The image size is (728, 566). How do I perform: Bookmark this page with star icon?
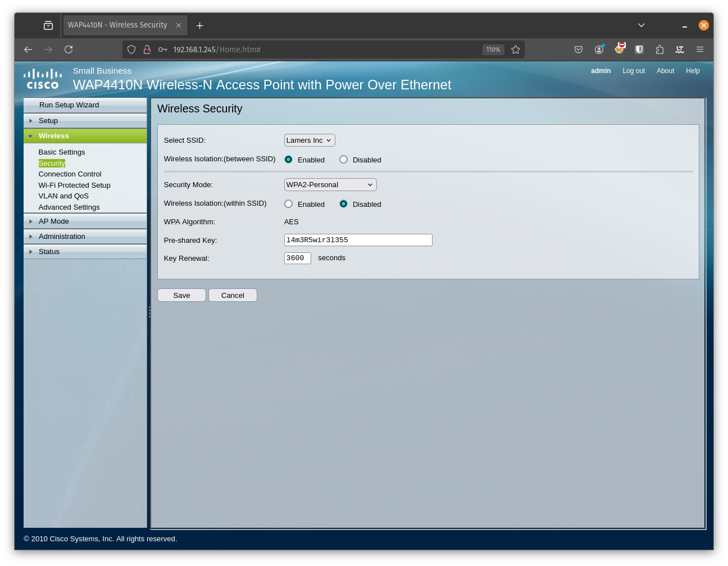click(x=516, y=49)
